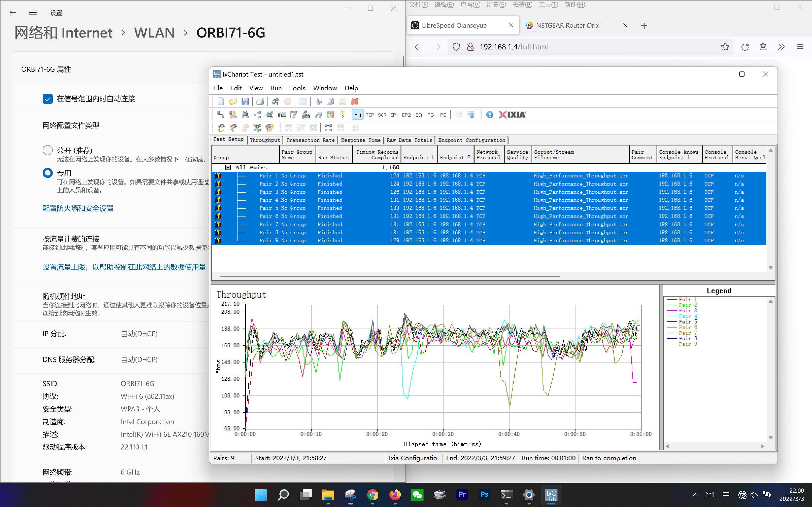This screenshot has width=812, height=507.
Task: Click the Firefox toolbar overflow chevron
Action: pyautogui.click(x=782, y=47)
